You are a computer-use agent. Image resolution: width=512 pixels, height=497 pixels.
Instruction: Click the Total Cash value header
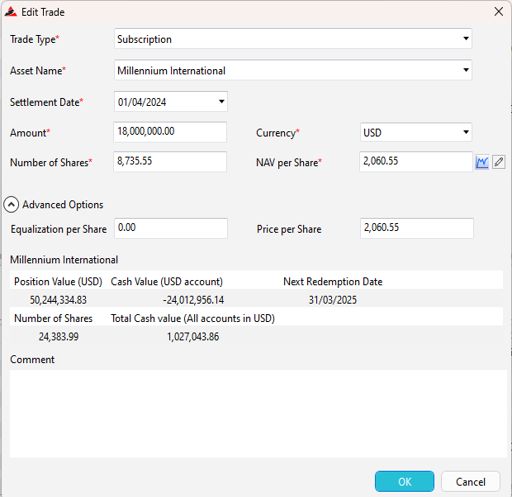point(193,318)
